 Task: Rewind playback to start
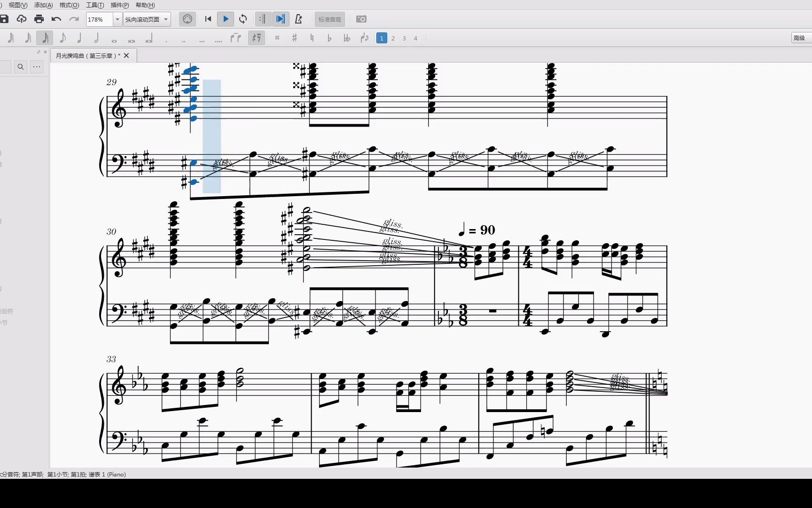click(x=208, y=19)
